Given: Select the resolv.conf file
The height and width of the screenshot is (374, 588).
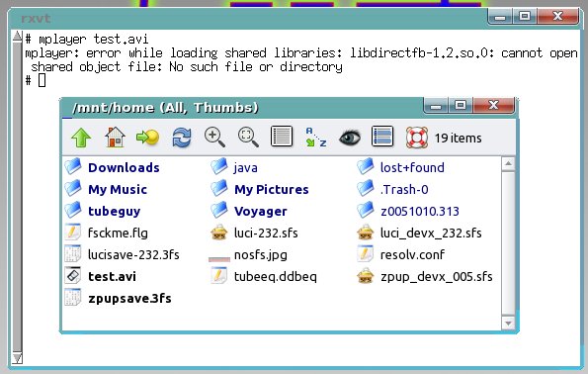Looking at the screenshot, I should (x=401, y=254).
